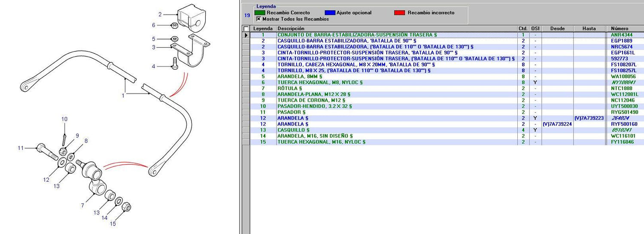Screen dimensions: 644x234
Task: Click the red Recambio incorrecto swatch
Action: tap(399, 13)
